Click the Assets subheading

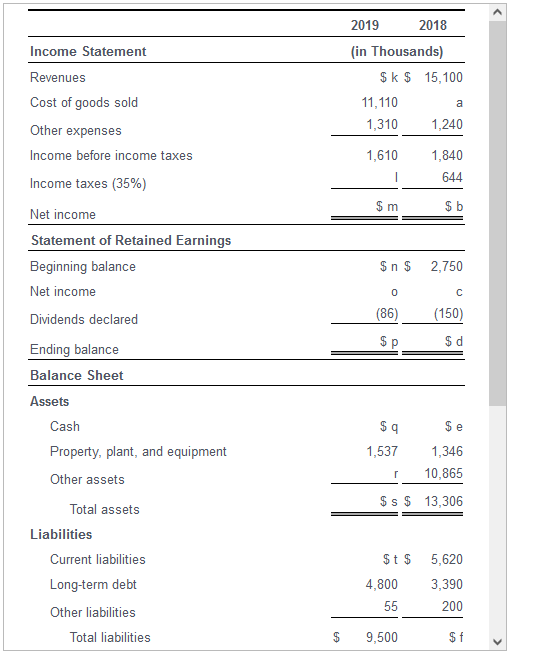coord(49,402)
